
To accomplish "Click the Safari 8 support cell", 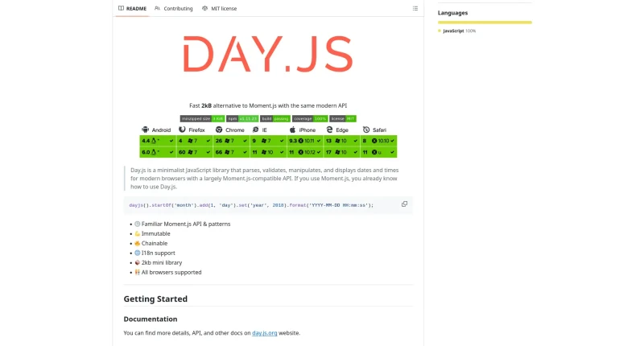I will (x=378, y=141).
